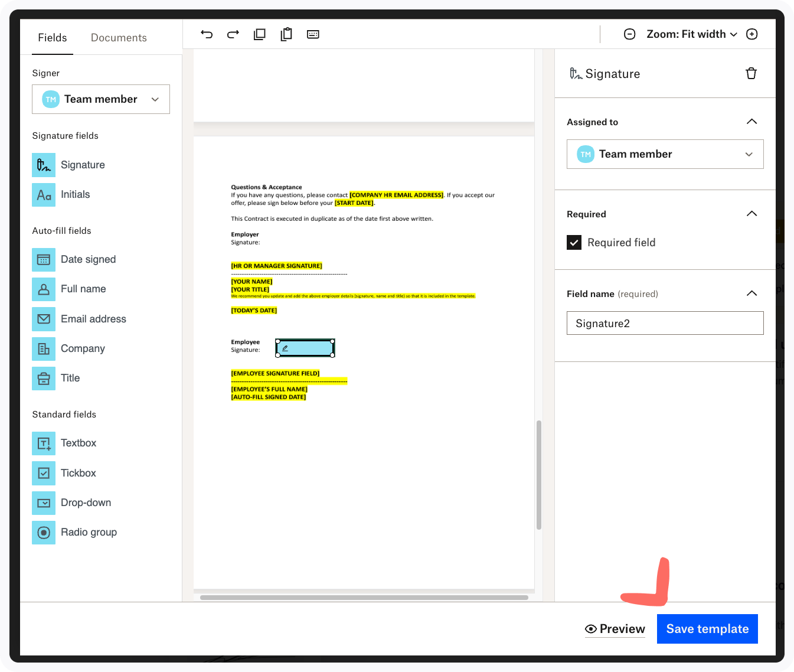Open the keyboard shortcuts icon
The width and height of the screenshot is (794, 672).
coord(313,34)
